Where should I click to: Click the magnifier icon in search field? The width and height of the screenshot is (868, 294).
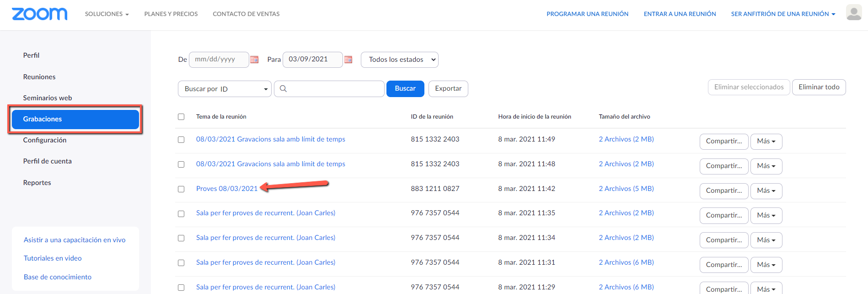[x=283, y=89]
